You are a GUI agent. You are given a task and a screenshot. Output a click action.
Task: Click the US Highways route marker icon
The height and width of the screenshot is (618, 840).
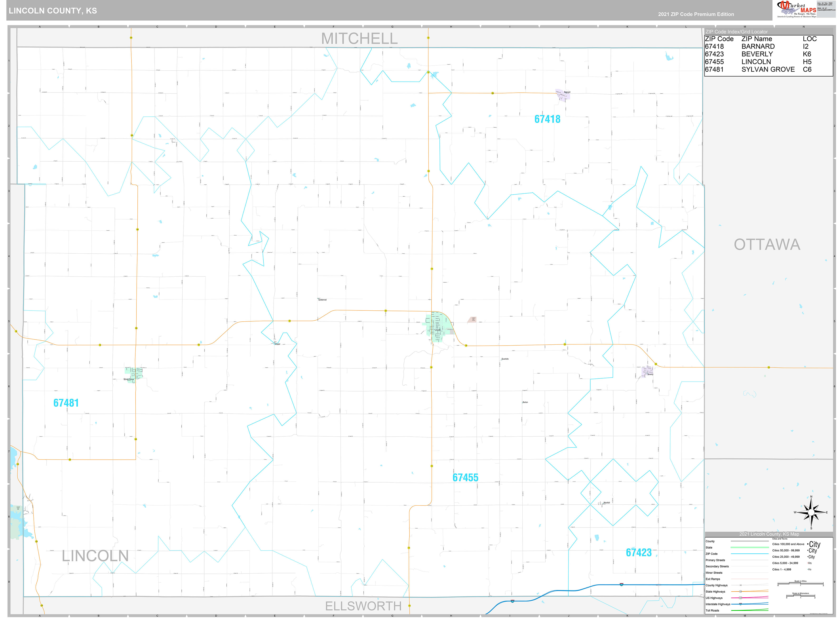(x=740, y=598)
